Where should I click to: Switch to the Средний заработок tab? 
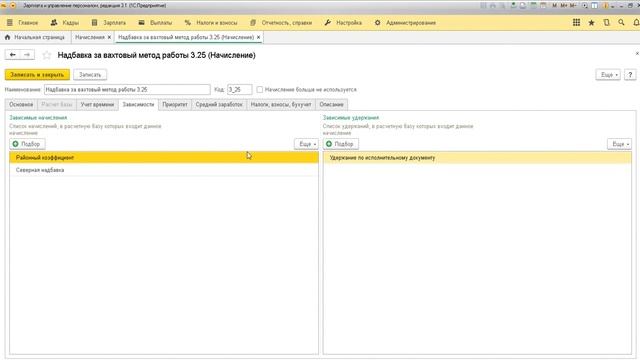coord(219,104)
